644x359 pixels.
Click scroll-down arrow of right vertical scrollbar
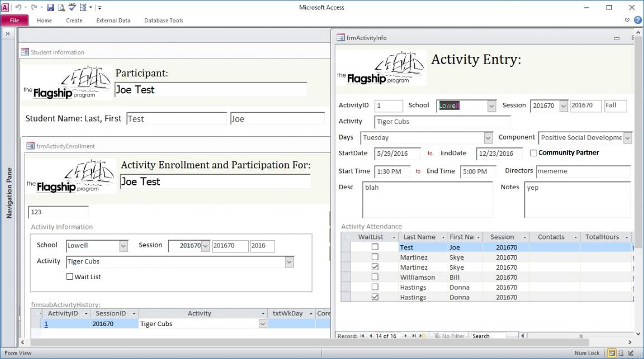(638, 333)
